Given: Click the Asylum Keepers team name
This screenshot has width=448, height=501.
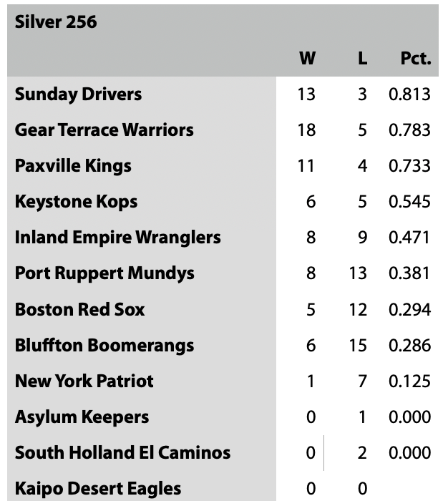Looking at the screenshot, I should (82, 417).
